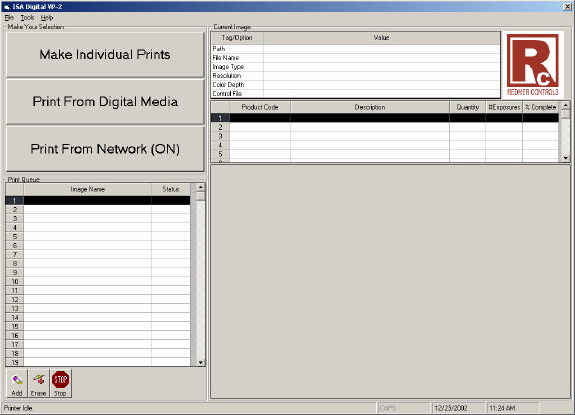The image size is (575, 415).
Task: Select the Resolution row
Action: pos(356,76)
